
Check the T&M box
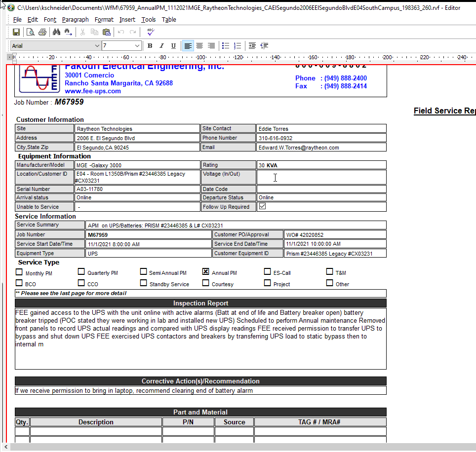[329, 271]
